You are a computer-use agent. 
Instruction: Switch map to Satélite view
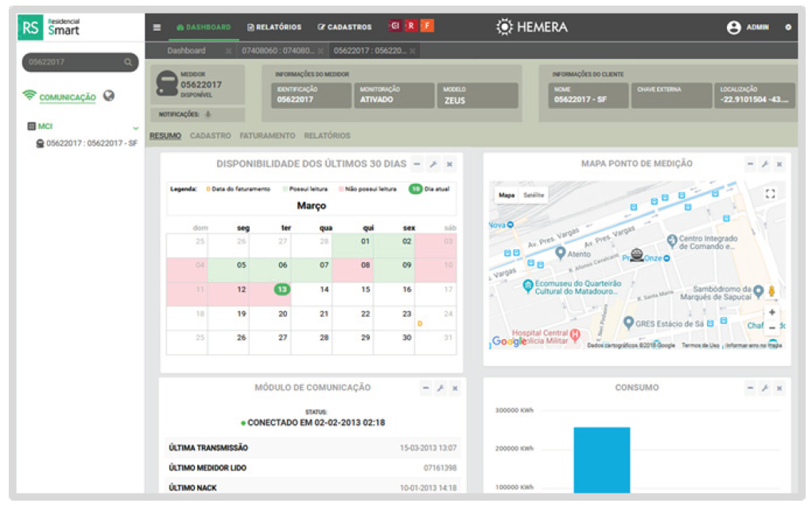point(534,195)
